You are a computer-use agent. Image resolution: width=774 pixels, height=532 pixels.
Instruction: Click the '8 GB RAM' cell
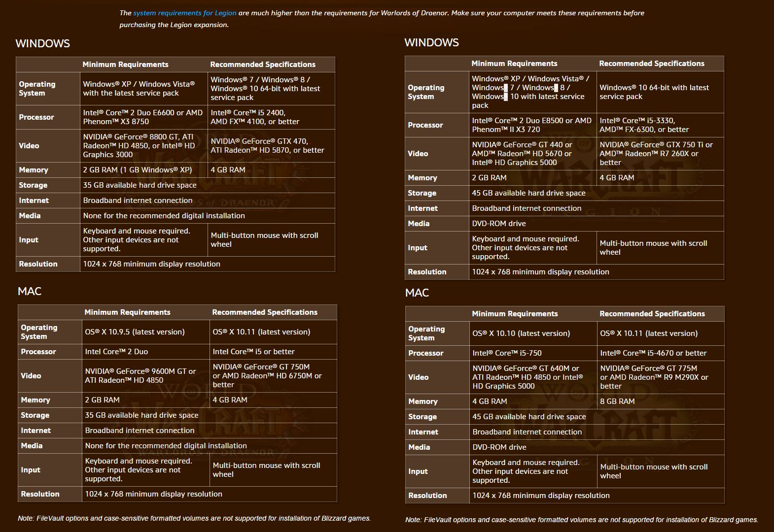(x=661, y=401)
